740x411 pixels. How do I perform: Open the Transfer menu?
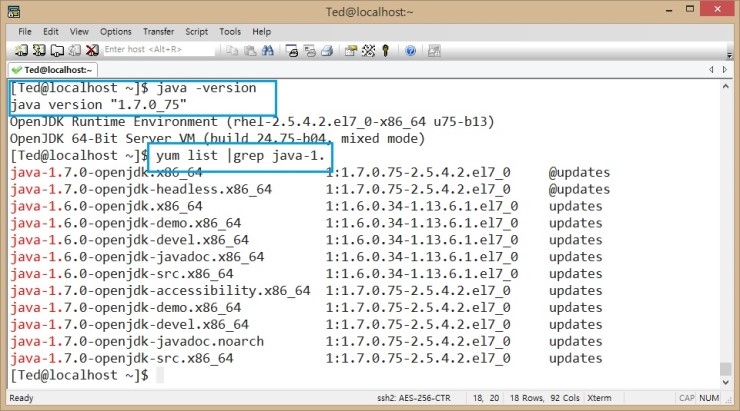point(159,32)
